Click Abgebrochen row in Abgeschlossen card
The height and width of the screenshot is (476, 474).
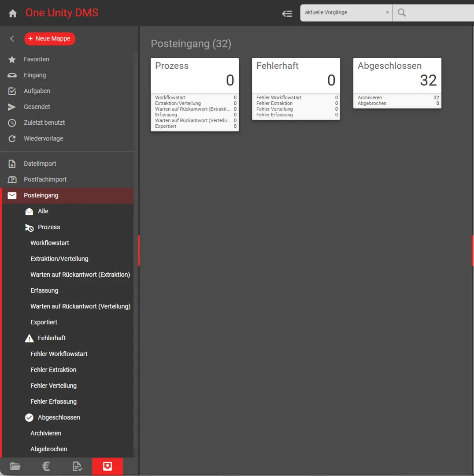(398, 103)
